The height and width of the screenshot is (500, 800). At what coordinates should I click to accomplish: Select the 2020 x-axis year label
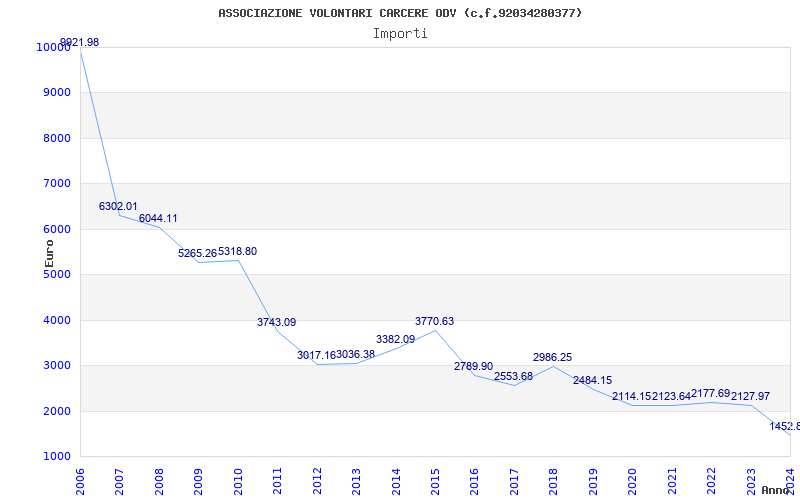pos(633,482)
